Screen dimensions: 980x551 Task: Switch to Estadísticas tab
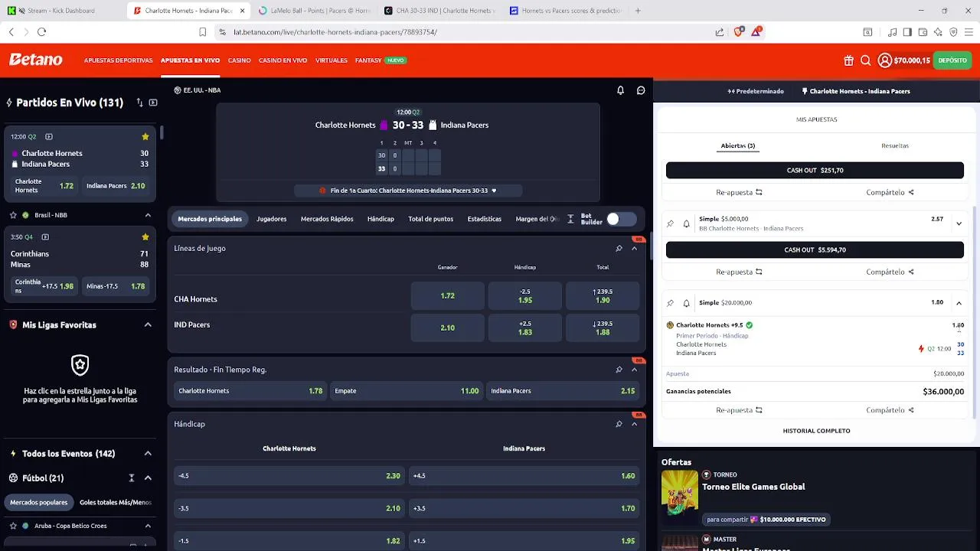[484, 219]
